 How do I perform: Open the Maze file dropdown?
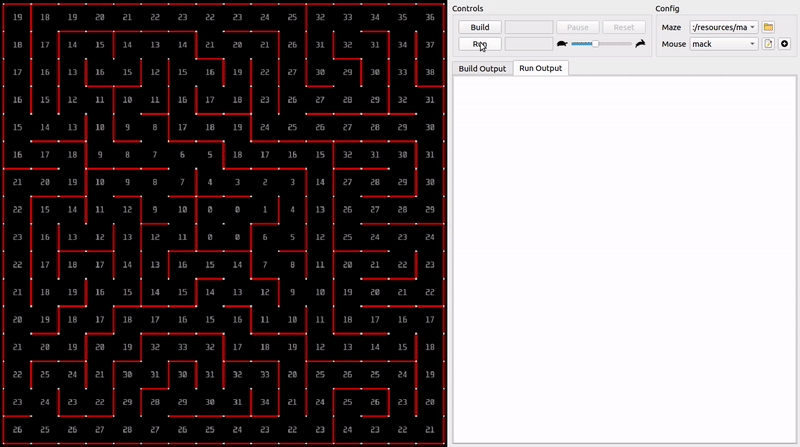[x=724, y=27]
